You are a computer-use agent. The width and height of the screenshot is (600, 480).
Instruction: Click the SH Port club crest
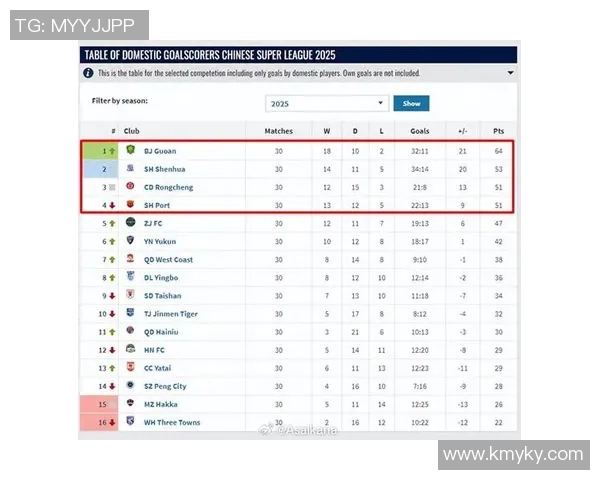click(x=130, y=204)
